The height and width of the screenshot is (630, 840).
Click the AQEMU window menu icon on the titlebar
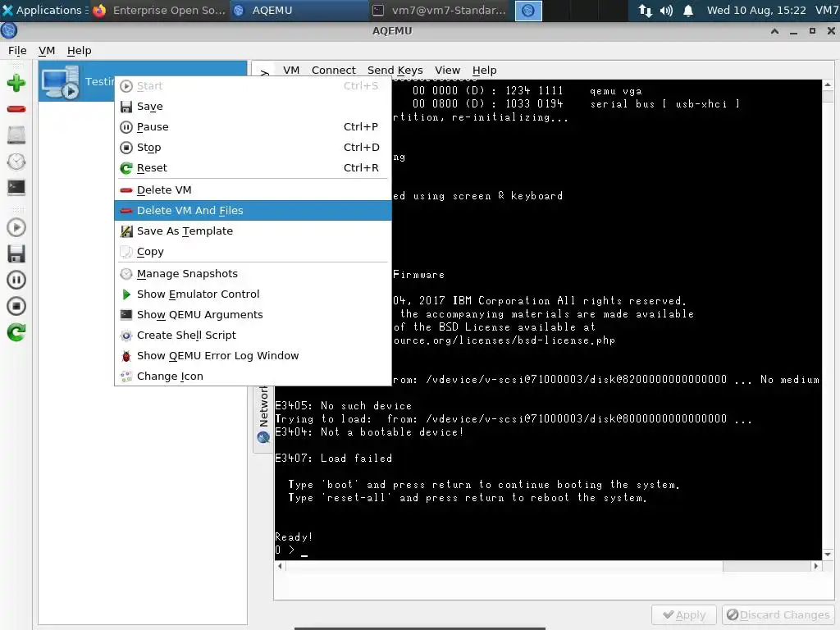(9, 31)
